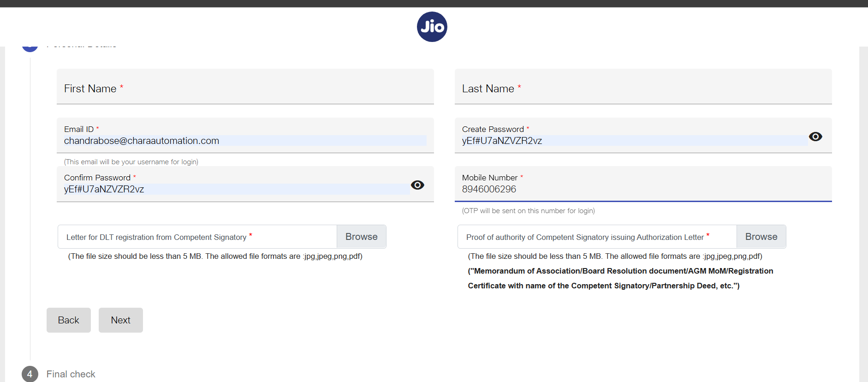Image resolution: width=868 pixels, height=382 pixels.
Task: Click the Proof of authority file box
Action: click(597, 237)
